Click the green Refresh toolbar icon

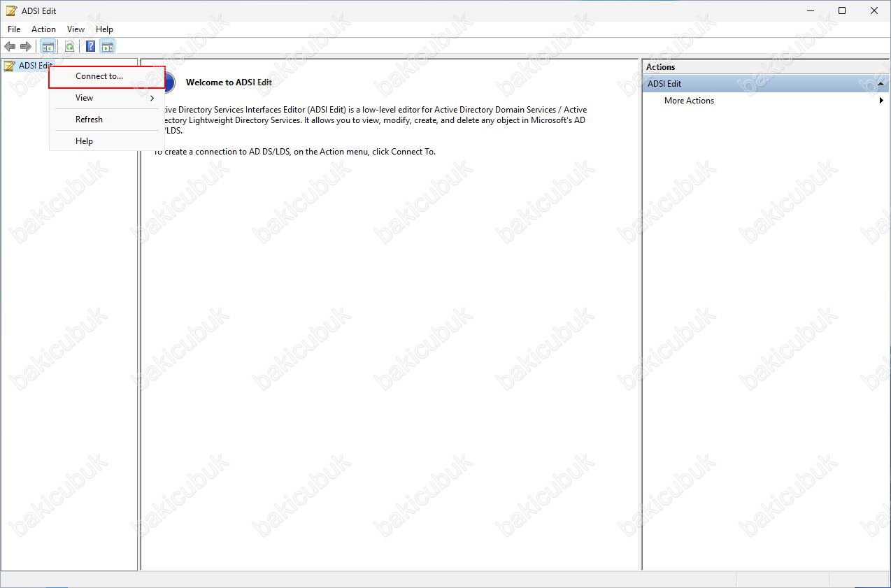(x=69, y=46)
